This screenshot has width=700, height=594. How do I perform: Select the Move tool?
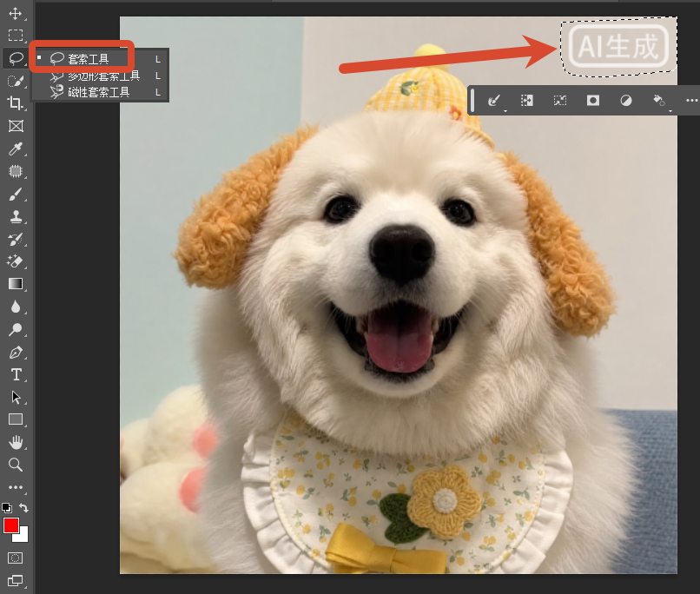click(x=15, y=13)
